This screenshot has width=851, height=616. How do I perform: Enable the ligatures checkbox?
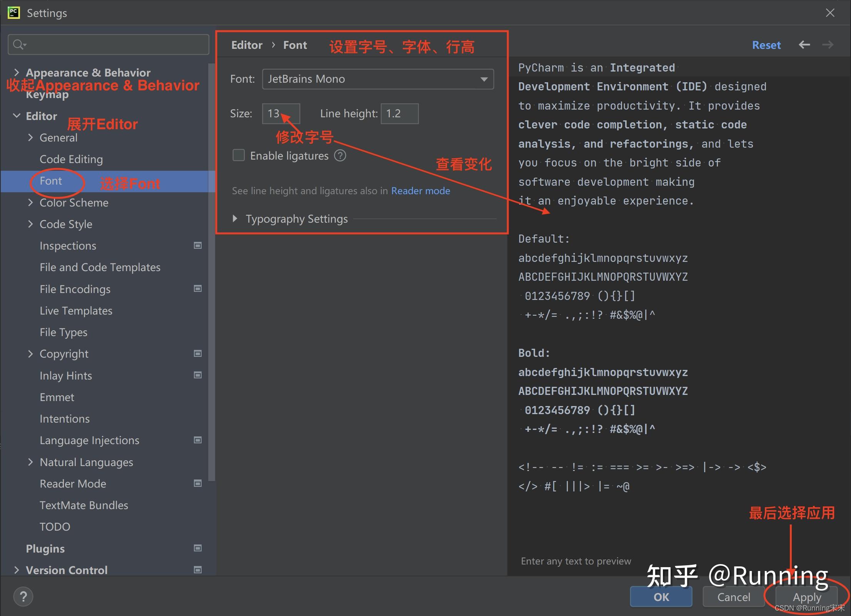pos(239,155)
